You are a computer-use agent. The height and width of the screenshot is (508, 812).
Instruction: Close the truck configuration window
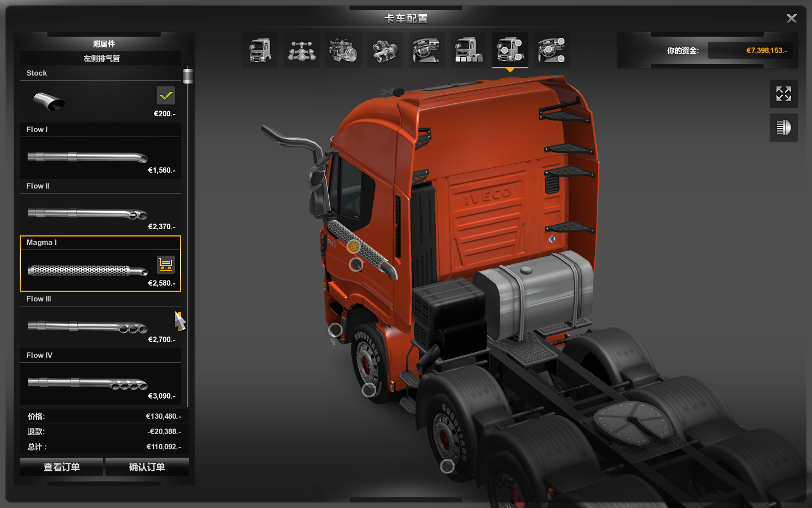(792, 19)
